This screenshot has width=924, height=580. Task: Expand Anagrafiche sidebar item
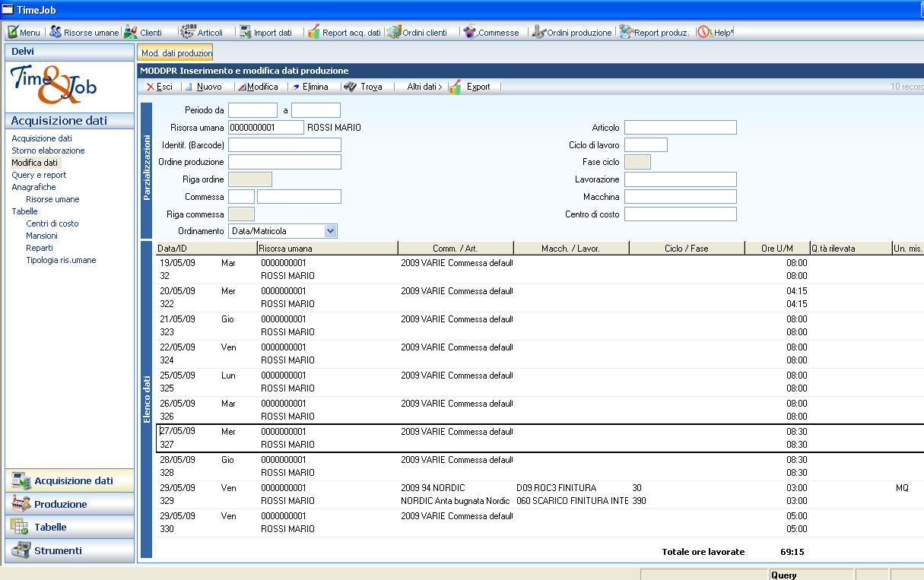click(33, 187)
